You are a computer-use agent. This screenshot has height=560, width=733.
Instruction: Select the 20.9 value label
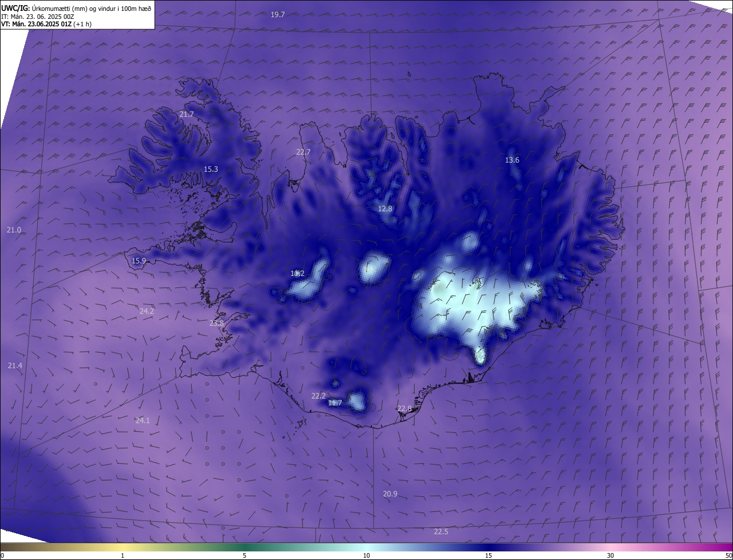[390, 494]
